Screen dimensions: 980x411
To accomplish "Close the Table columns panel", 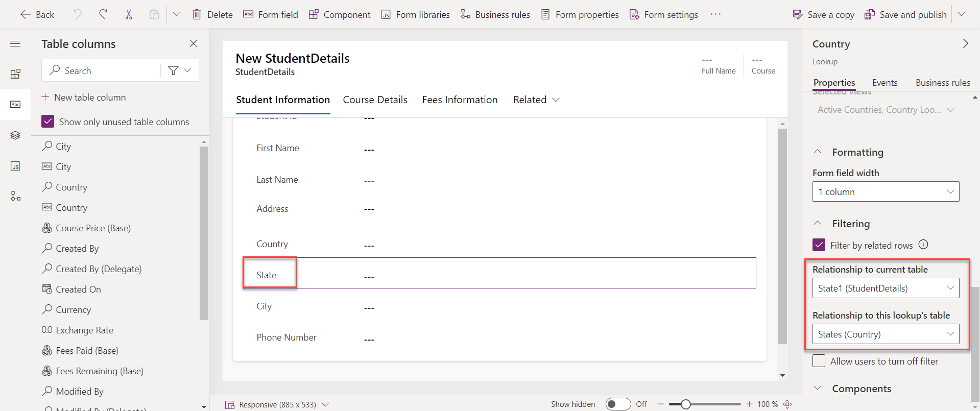I will [x=194, y=44].
